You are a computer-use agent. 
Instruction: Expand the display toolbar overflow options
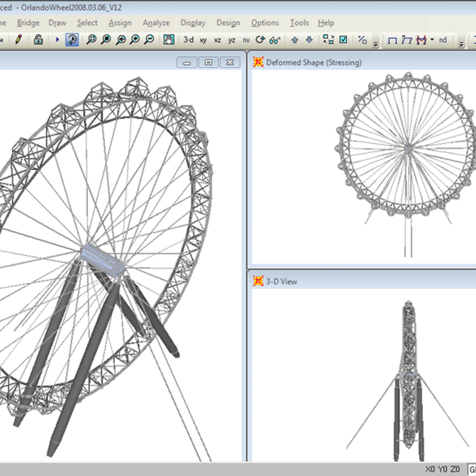pyautogui.click(x=461, y=43)
